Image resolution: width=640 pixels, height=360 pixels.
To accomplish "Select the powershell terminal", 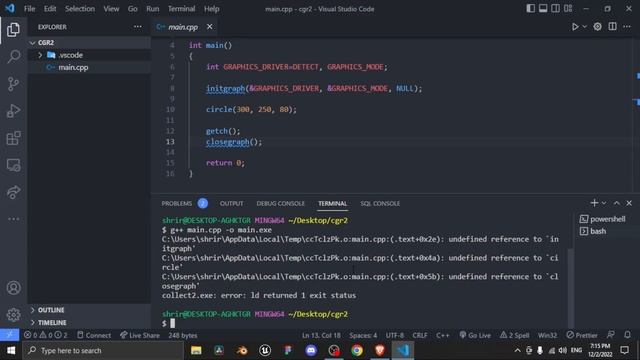I will 603,219.
